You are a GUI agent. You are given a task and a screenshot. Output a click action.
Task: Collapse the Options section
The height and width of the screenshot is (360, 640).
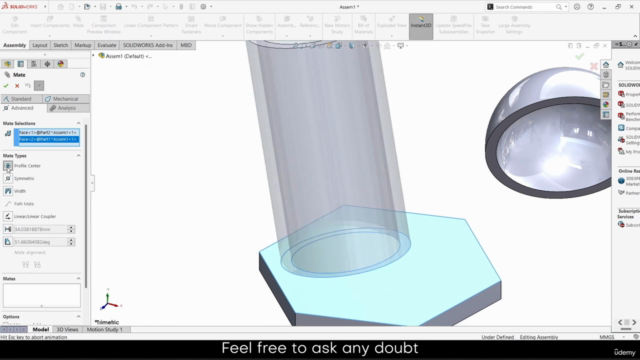tap(78, 316)
